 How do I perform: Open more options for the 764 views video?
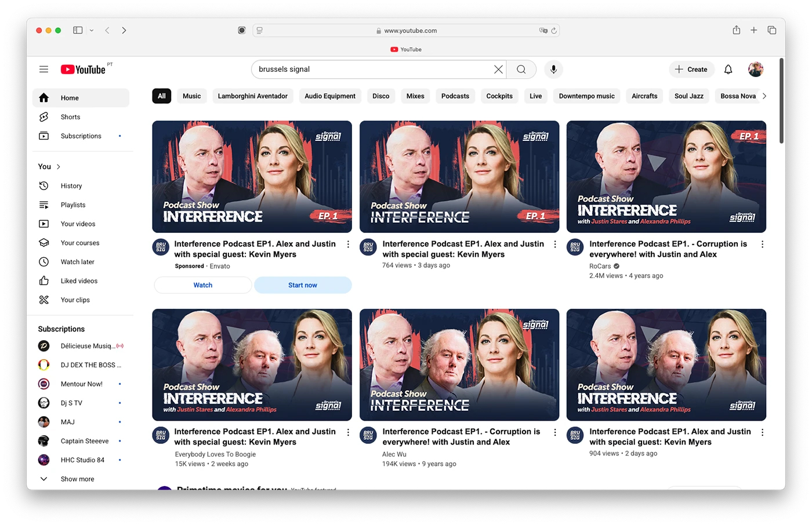point(555,245)
